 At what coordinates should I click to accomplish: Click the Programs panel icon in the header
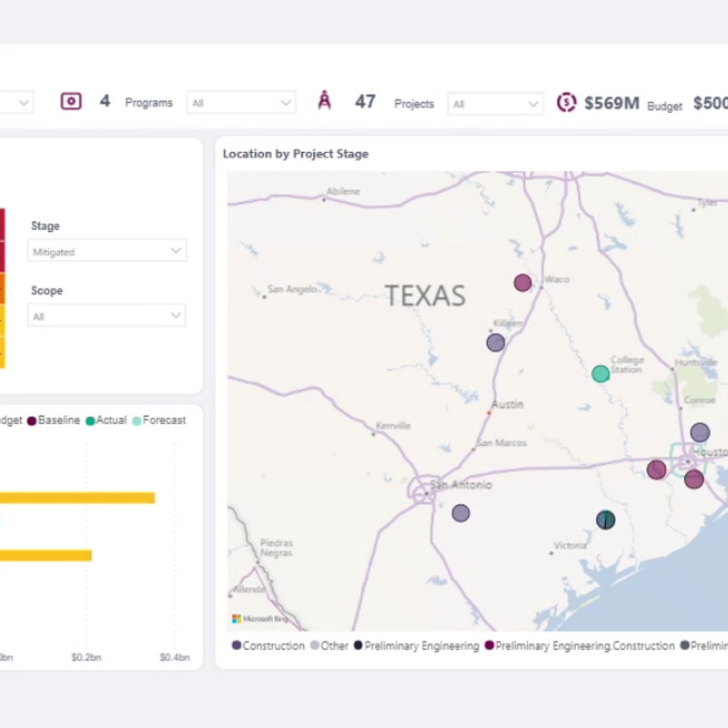(x=71, y=101)
